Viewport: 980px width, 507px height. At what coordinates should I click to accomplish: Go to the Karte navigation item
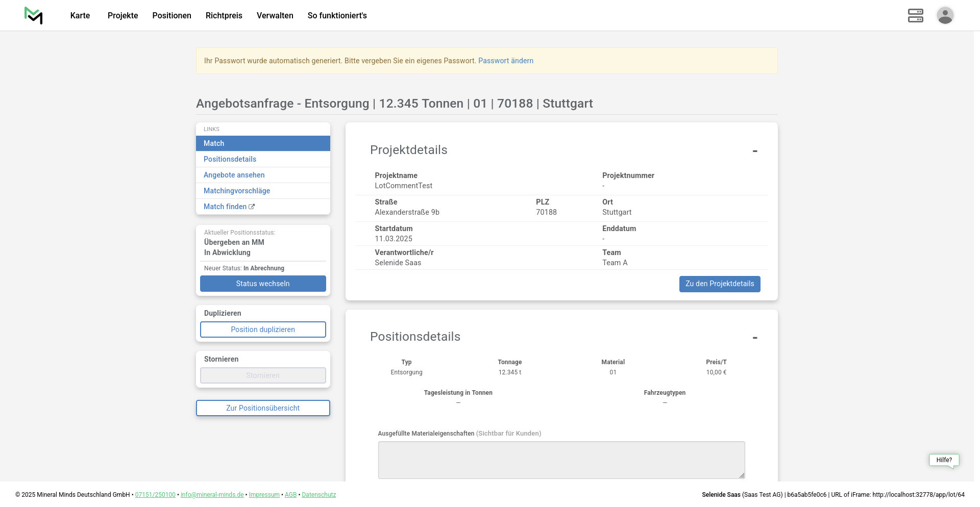pyautogui.click(x=80, y=15)
